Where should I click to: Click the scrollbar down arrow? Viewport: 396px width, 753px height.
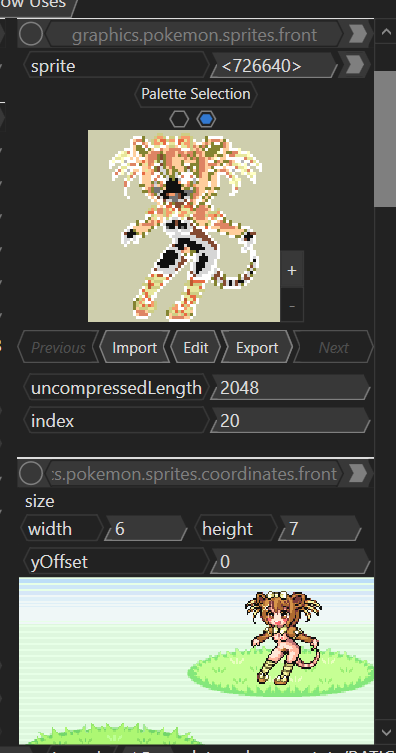pyautogui.click(x=385, y=732)
